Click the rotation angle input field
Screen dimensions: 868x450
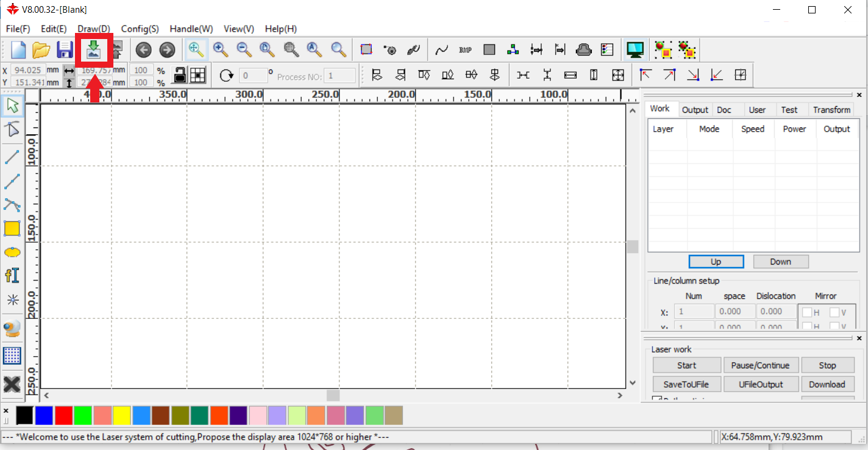[253, 76]
